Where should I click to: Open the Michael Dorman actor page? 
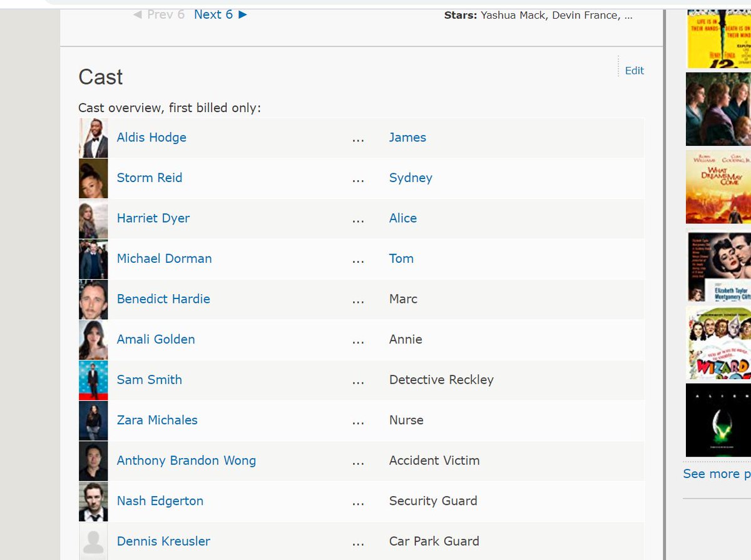(165, 258)
